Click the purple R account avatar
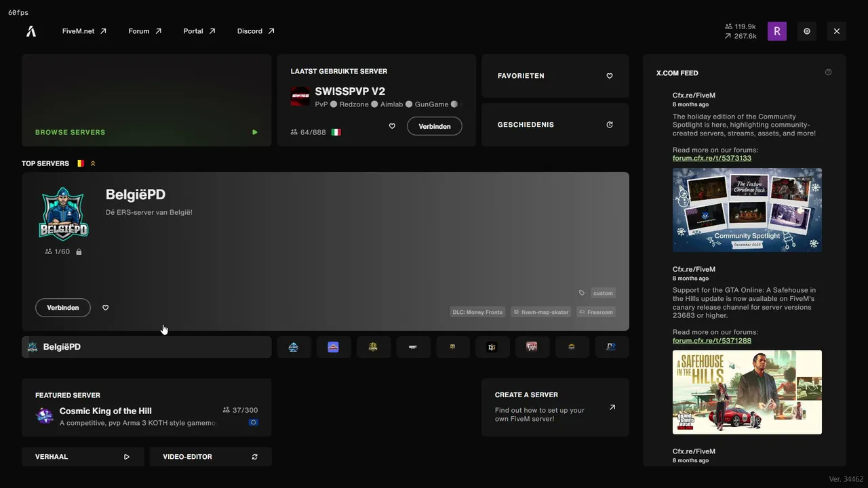This screenshot has height=488, width=868. pos(777,31)
